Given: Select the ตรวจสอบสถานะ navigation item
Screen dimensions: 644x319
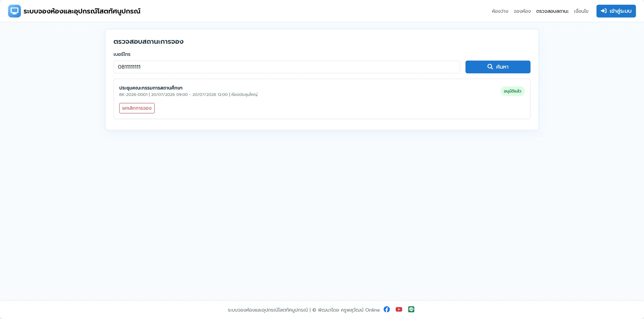Looking at the screenshot, I should (x=552, y=11).
